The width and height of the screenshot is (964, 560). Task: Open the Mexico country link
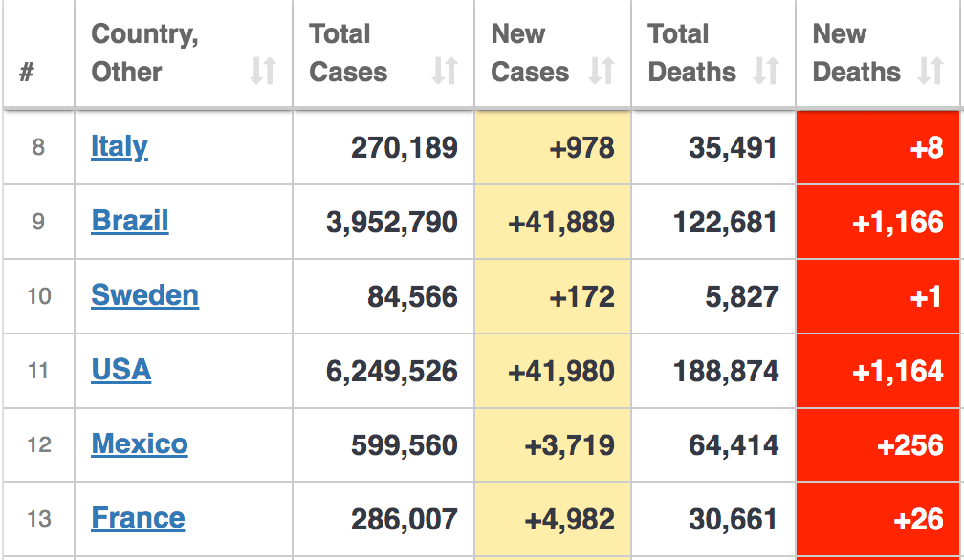click(140, 444)
